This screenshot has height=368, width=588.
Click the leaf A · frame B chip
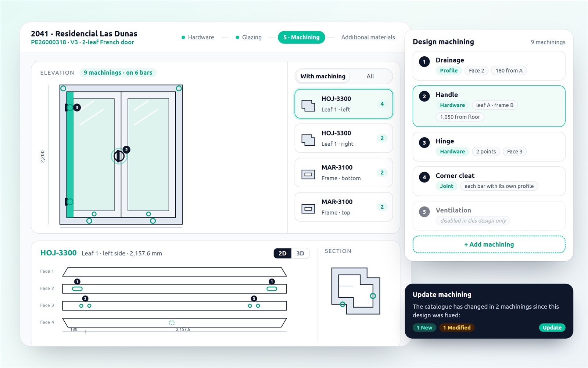pos(495,105)
